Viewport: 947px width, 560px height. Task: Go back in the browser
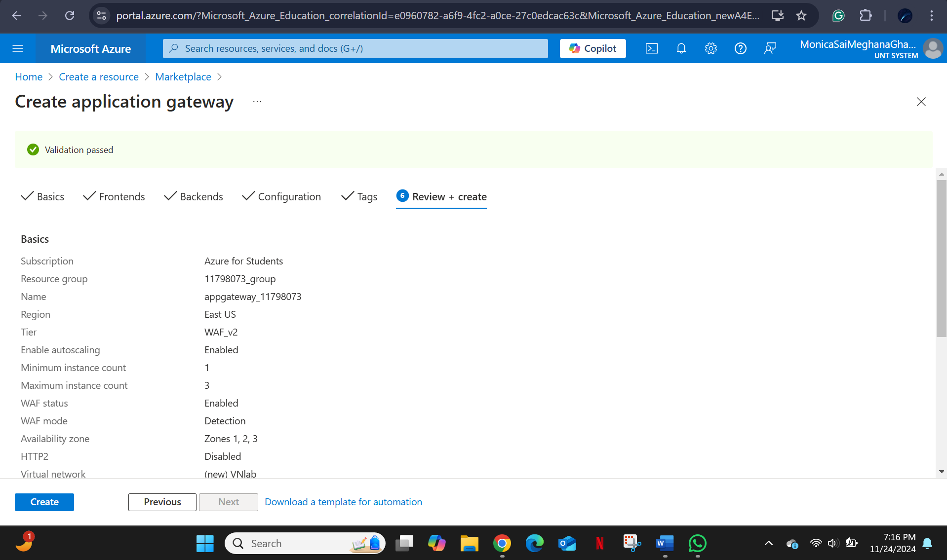point(16,16)
